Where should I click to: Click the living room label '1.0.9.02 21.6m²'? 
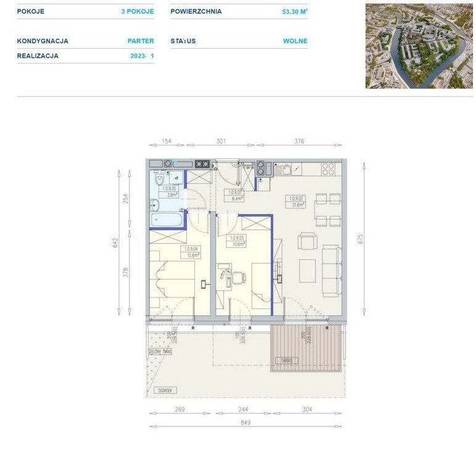[295, 202]
